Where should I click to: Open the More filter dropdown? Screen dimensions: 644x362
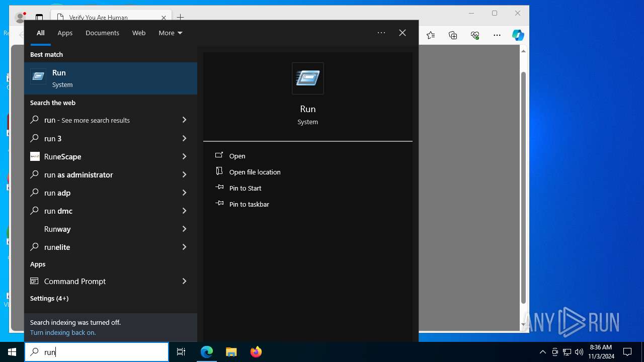tap(171, 33)
